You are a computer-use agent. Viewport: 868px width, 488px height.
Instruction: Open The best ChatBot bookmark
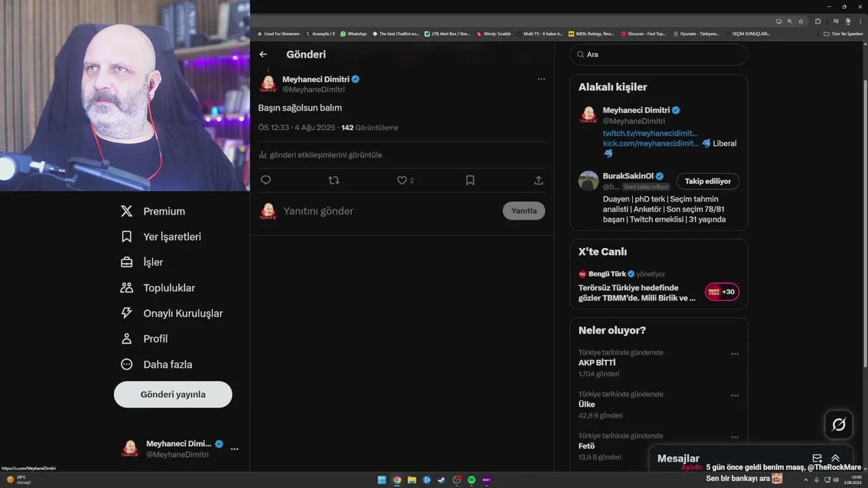click(x=395, y=33)
